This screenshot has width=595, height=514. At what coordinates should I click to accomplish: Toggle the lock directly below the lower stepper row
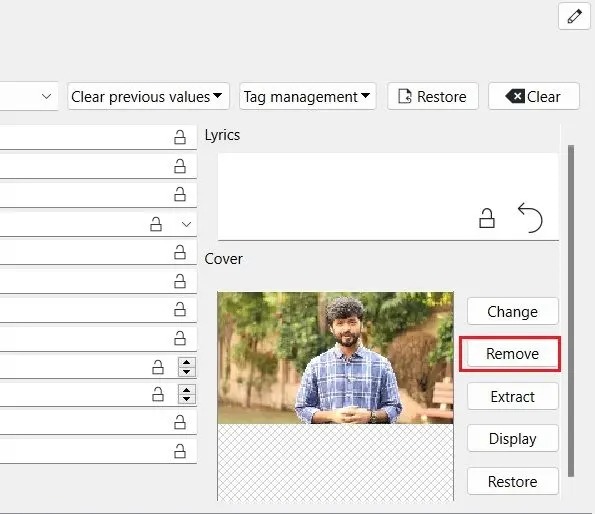click(180, 422)
